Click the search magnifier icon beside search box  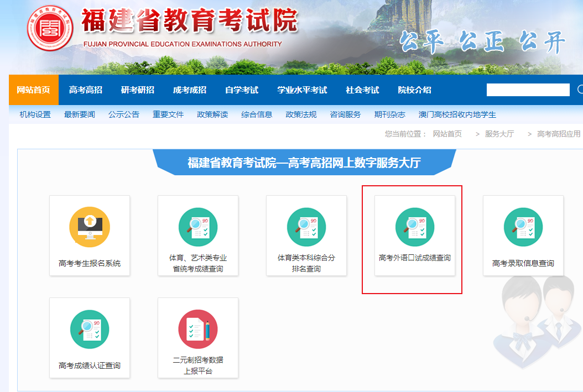tap(580, 90)
